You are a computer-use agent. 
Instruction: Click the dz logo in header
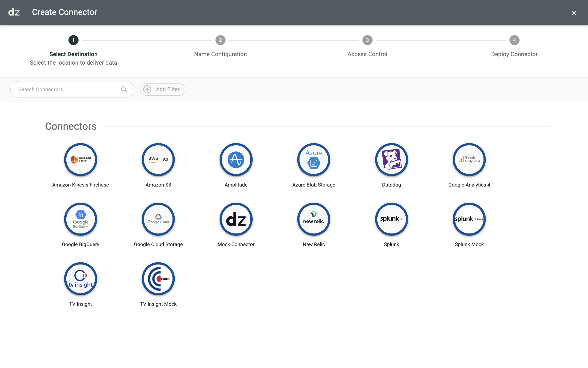coord(14,12)
